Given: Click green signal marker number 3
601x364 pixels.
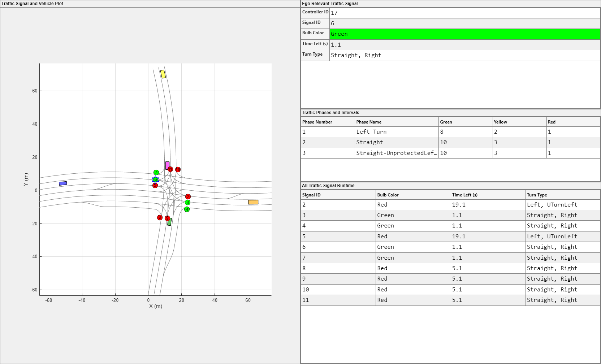Looking at the screenshot, I should (x=187, y=203).
